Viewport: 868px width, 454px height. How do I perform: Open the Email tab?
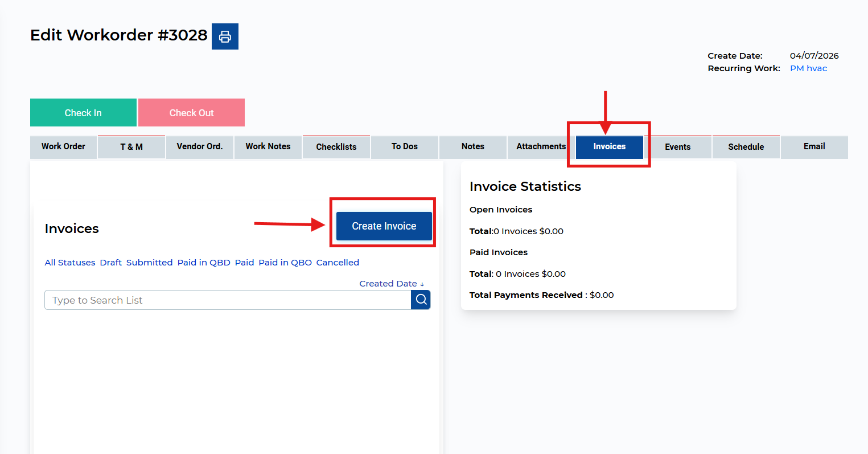pos(814,147)
